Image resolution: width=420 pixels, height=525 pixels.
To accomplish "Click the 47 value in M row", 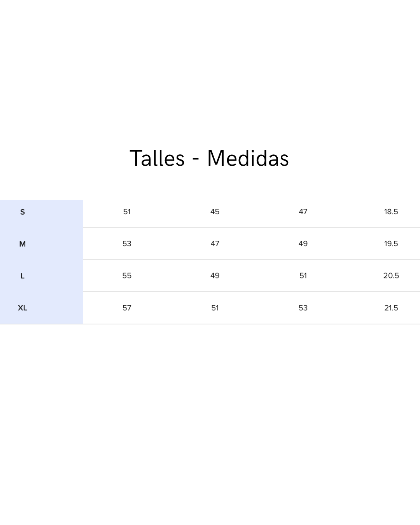I will point(215,243).
